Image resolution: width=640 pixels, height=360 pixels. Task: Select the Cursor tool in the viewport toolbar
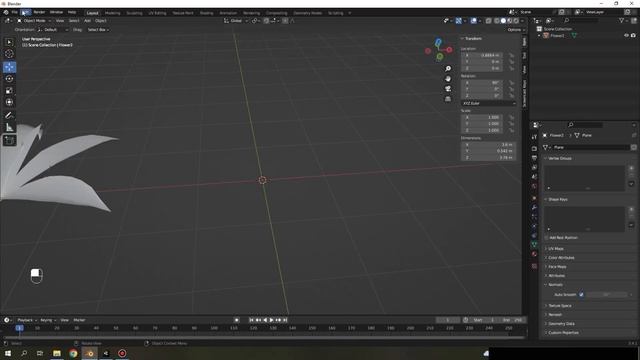(x=9, y=53)
